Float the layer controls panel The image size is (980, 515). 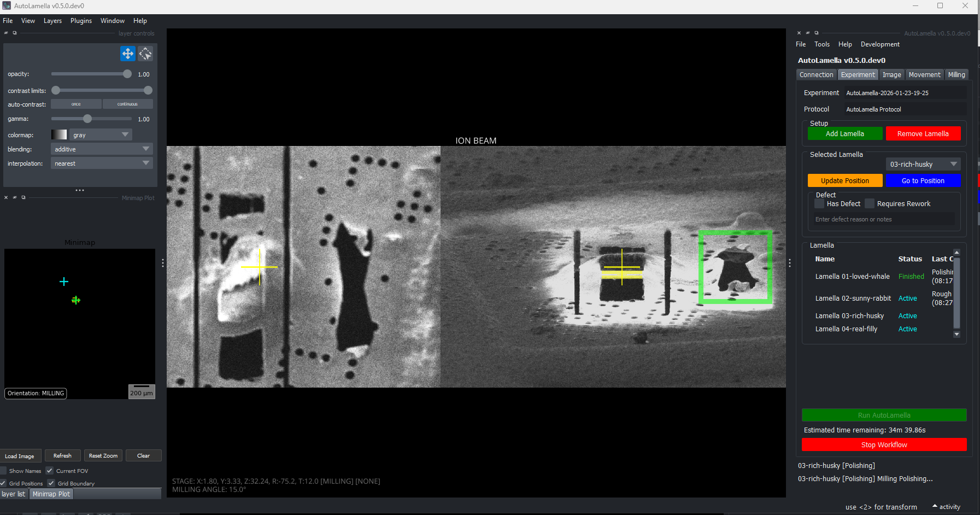pos(15,33)
